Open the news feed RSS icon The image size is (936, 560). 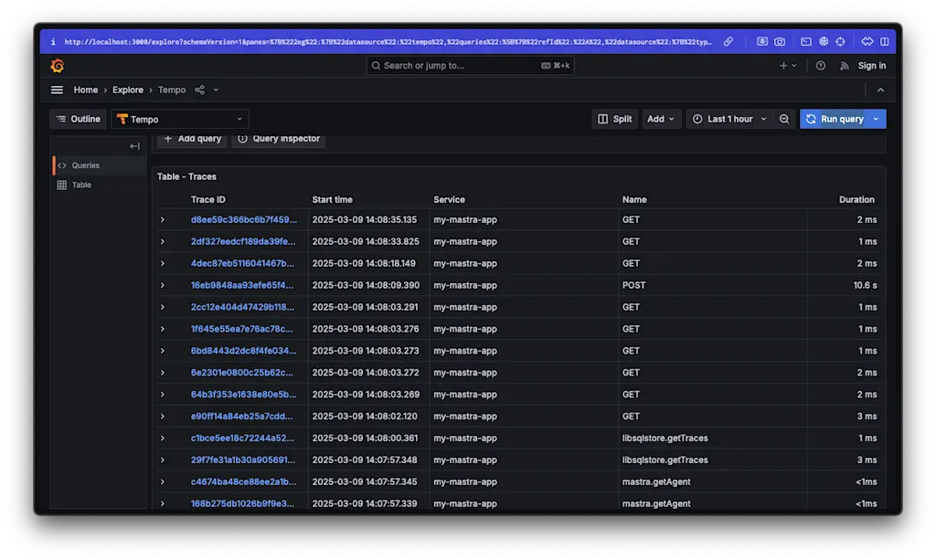coord(844,66)
